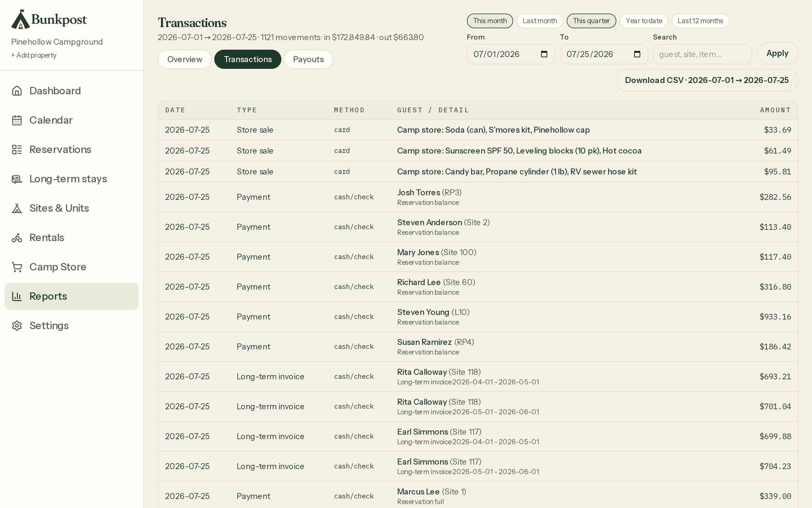This screenshot has width=812, height=508.
Task: Open the Steven Anderson guest link
Action: tap(429, 222)
